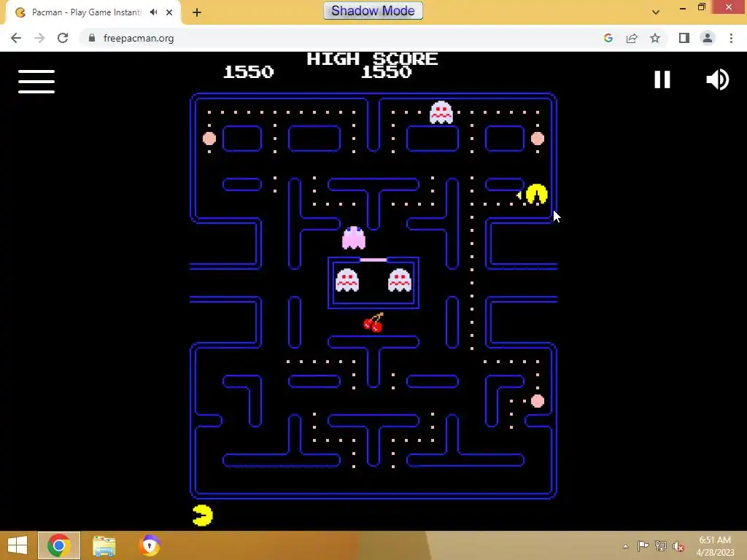Reload the freepacman.org page
Screen dimensions: 747x560
click(x=63, y=38)
